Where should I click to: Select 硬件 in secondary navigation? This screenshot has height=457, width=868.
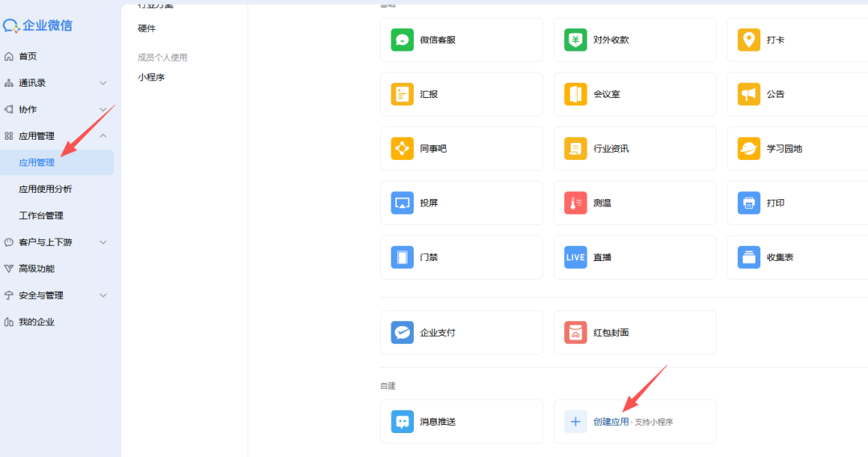coord(147,29)
